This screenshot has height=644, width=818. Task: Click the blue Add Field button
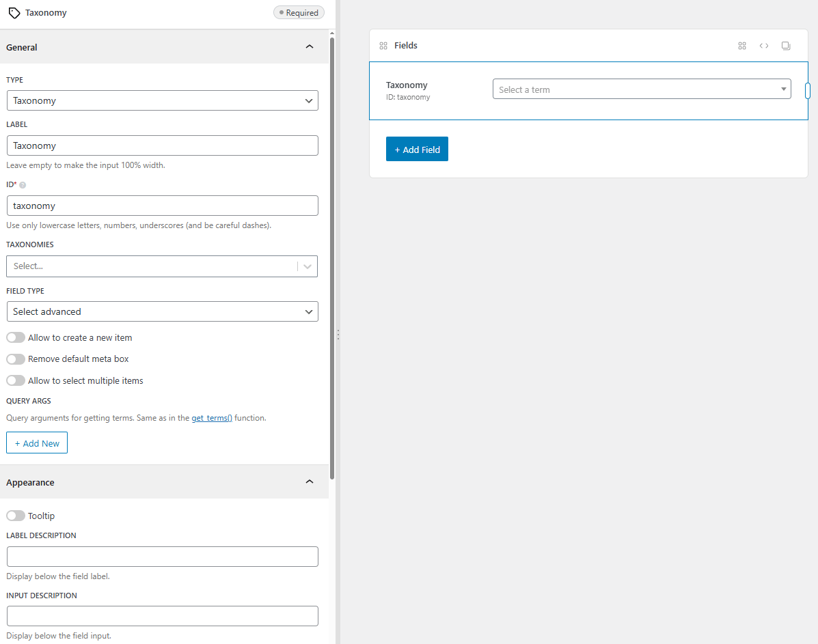point(417,150)
